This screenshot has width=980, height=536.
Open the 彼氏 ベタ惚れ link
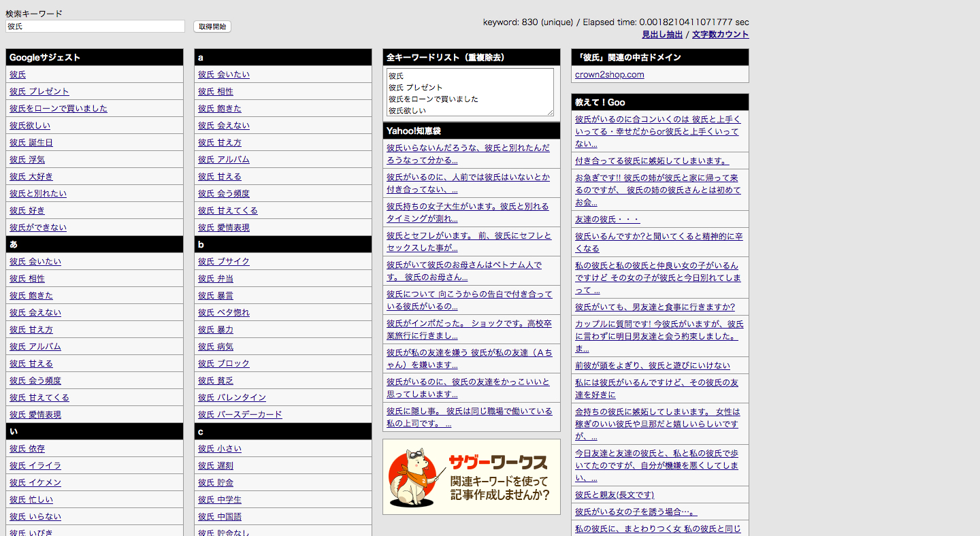pos(224,312)
